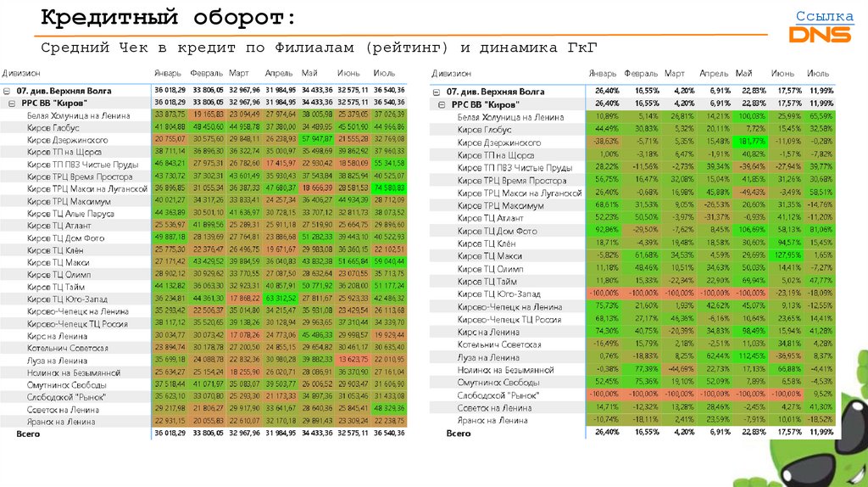Screen dimensions: 868x487
Task: Click the cell "127,95%" in right table
Action: click(786, 256)
